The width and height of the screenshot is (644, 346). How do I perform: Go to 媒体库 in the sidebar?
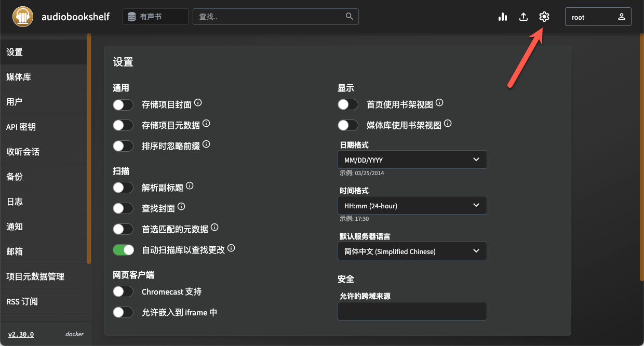19,77
